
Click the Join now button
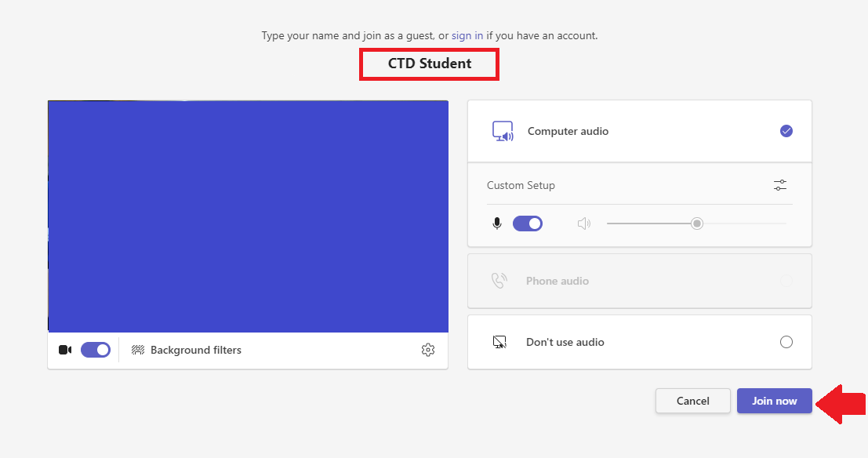(774, 401)
